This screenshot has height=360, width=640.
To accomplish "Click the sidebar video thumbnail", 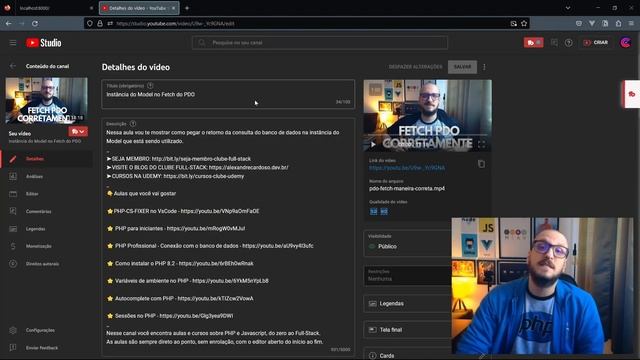I will (47, 100).
